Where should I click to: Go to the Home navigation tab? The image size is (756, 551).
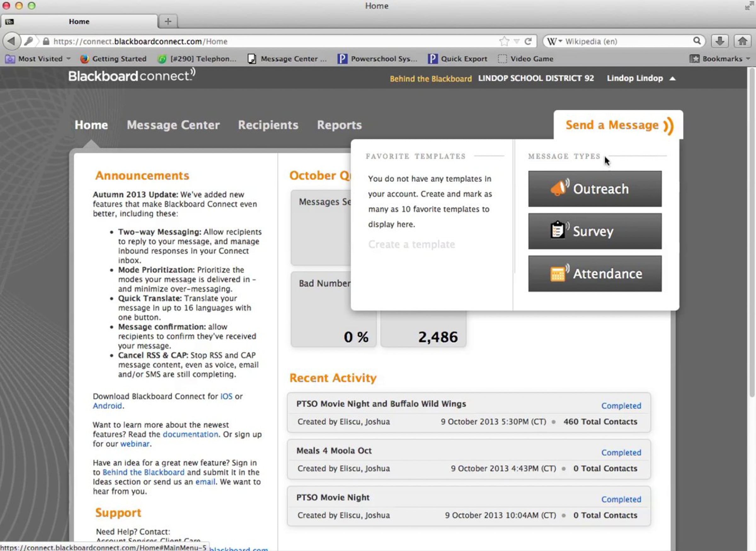[x=91, y=125]
